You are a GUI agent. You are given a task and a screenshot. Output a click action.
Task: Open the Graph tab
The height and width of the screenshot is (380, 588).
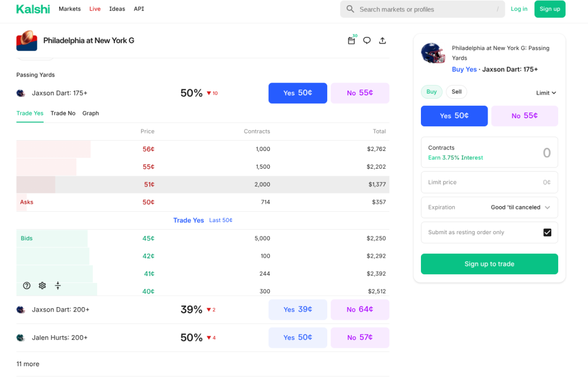91,114
